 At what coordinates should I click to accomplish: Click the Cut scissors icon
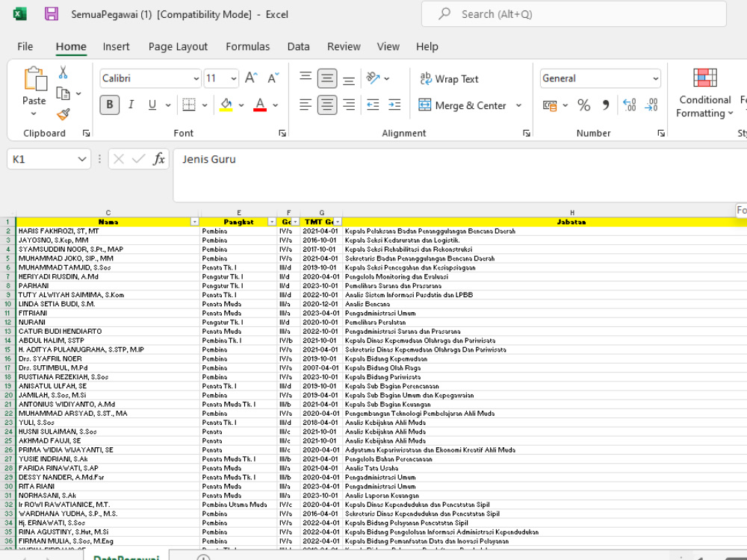63,72
